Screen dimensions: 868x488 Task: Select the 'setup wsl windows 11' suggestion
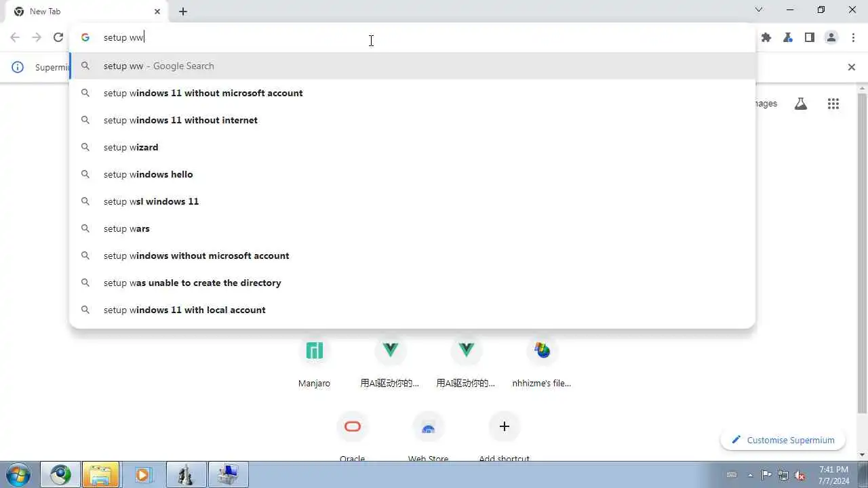coord(412,201)
